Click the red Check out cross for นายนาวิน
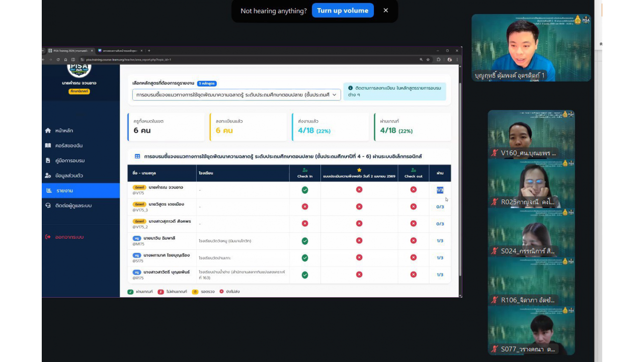The height and width of the screenshot is (362, 644). click(x=413, y=241)
